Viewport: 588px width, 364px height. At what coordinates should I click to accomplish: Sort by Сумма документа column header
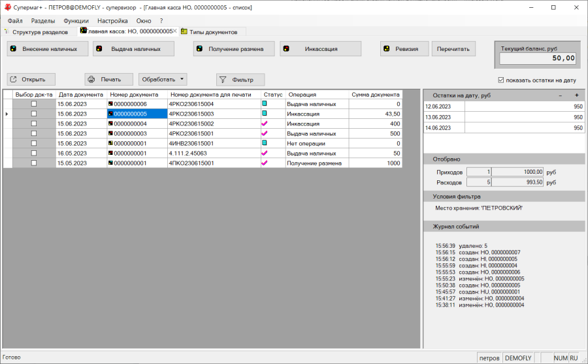[375, 94]
